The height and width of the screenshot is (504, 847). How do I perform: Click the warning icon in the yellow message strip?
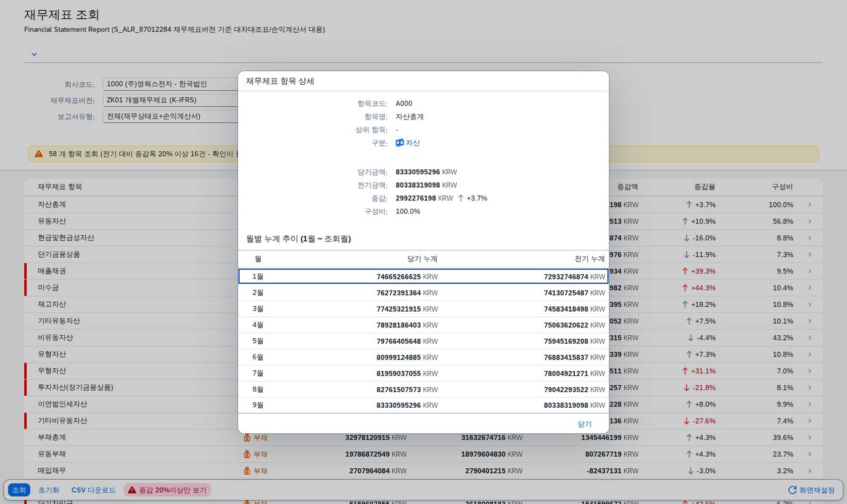click(x=39, y=154)
